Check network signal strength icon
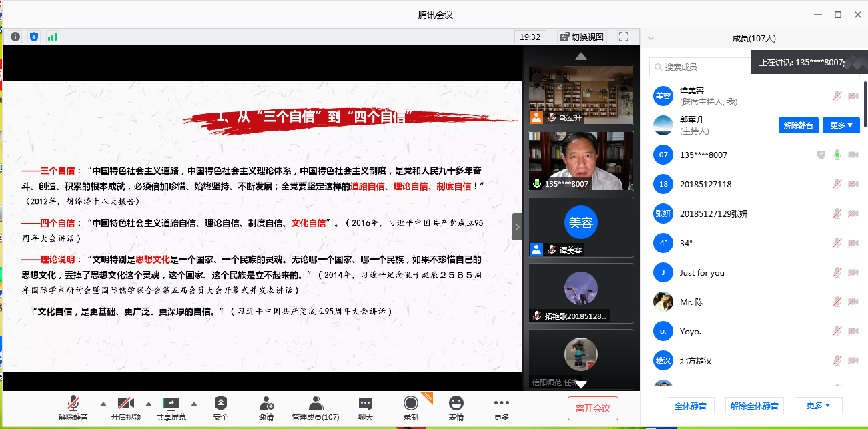 click(x=52, y=37)
